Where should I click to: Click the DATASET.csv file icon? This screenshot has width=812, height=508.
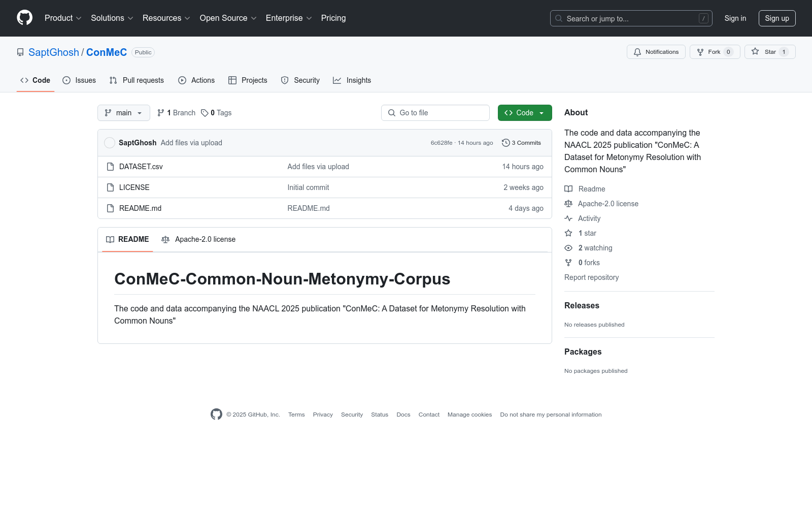coord(110,167)
